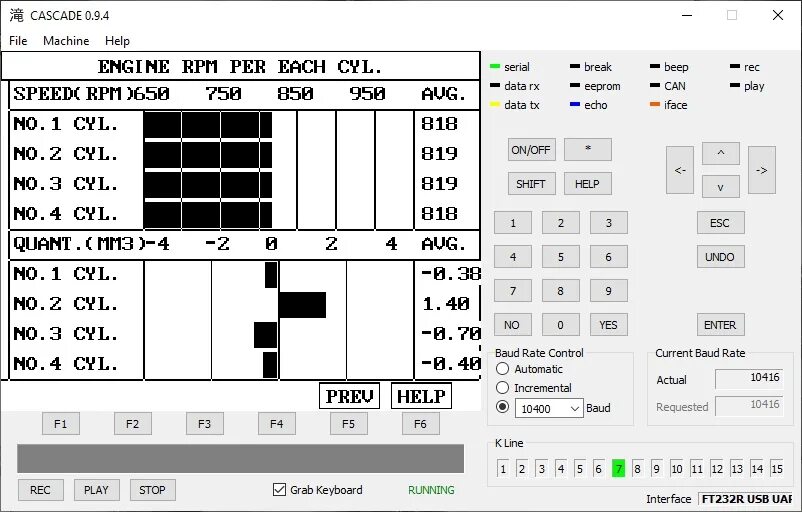This screenshot has width=802, height=512.
Task: Click PREV on the emulated display
Action: tap(349, 396)
